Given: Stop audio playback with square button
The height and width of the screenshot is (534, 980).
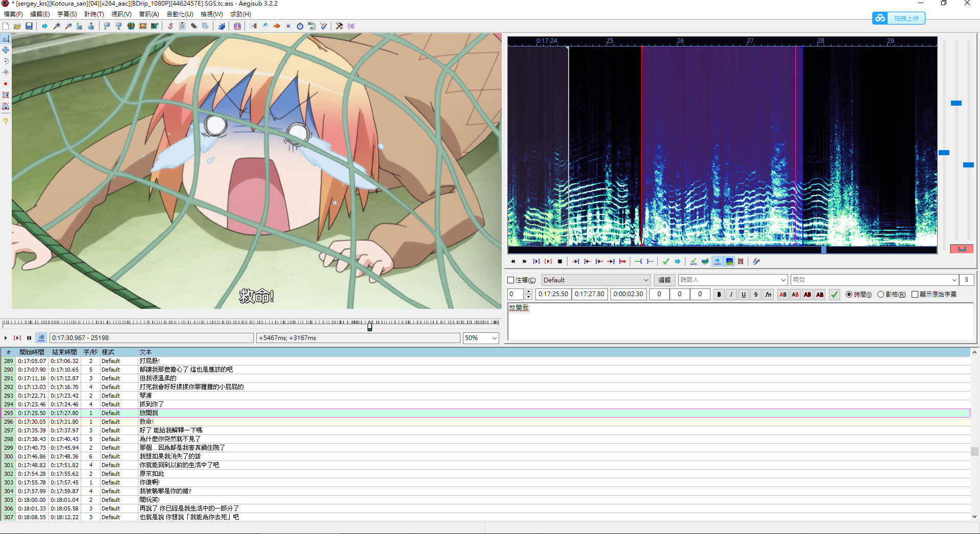Looking at the screenshot, I should click(x=560, y=261).
